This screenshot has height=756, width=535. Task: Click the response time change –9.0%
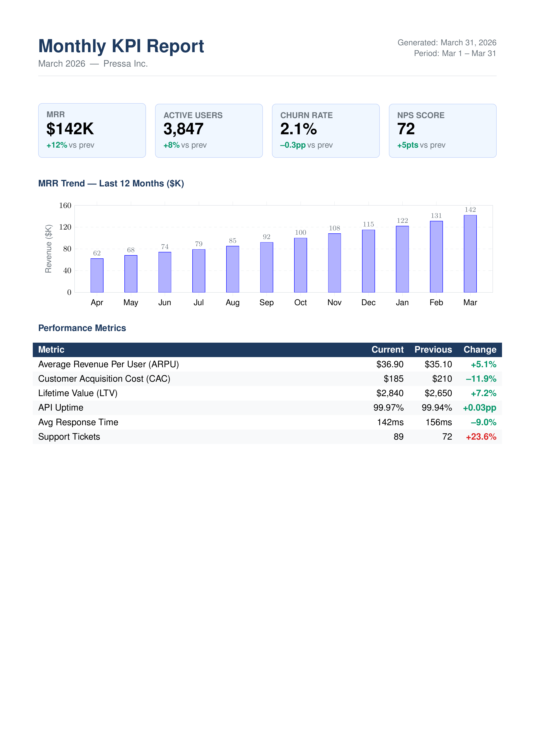483,422
